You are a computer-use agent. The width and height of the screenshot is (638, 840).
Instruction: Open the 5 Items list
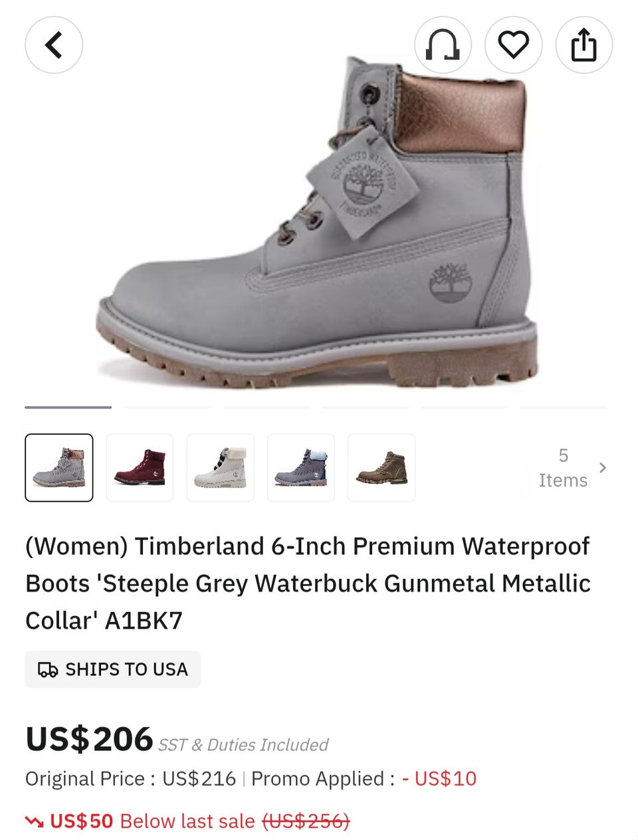click(x=563, y=468)
